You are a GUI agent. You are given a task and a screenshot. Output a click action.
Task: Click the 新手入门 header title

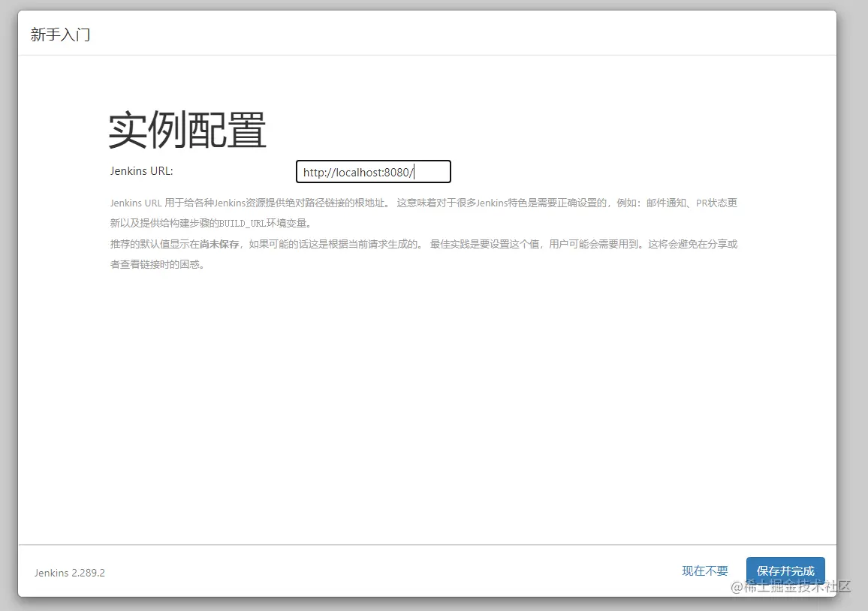pyautogui.click(x=60, y=35)
